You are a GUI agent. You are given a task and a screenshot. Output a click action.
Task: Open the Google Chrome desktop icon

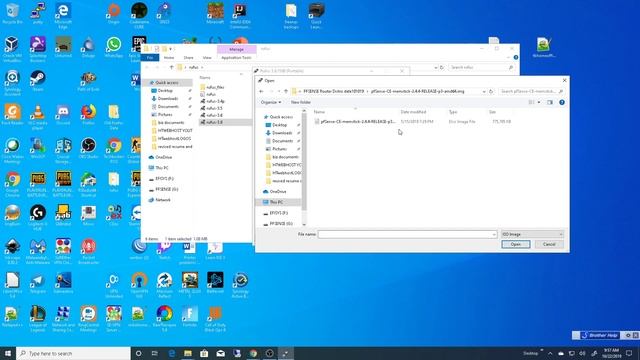click(12, 184)
